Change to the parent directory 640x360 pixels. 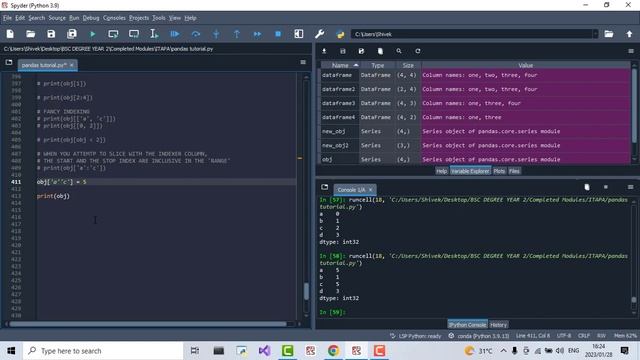click(x=629, y=34)
